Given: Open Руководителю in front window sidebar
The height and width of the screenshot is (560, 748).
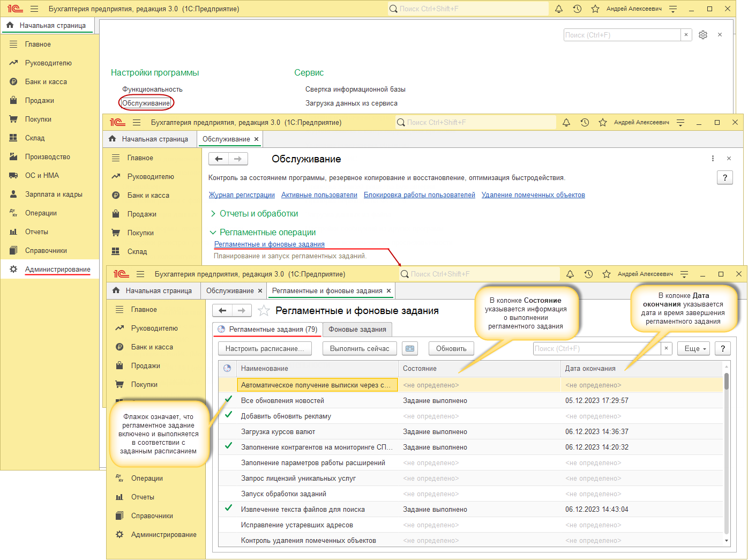Looking at the screenshot, I should (x=154, y=328).
